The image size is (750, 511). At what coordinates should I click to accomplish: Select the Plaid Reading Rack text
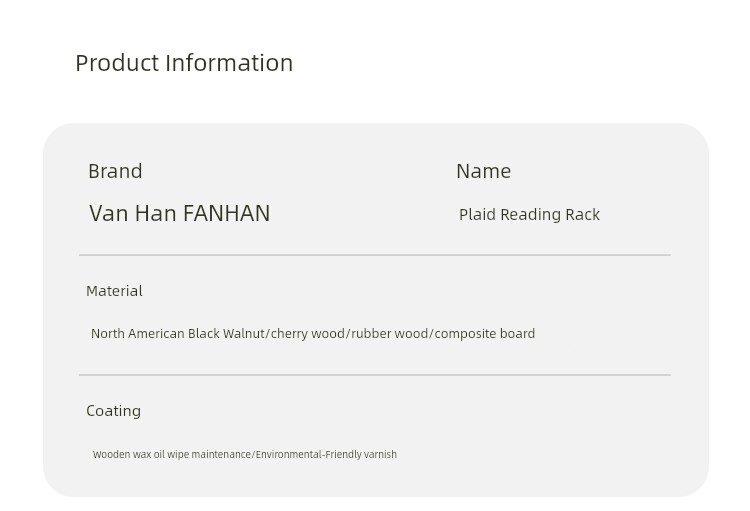(529, 215)
